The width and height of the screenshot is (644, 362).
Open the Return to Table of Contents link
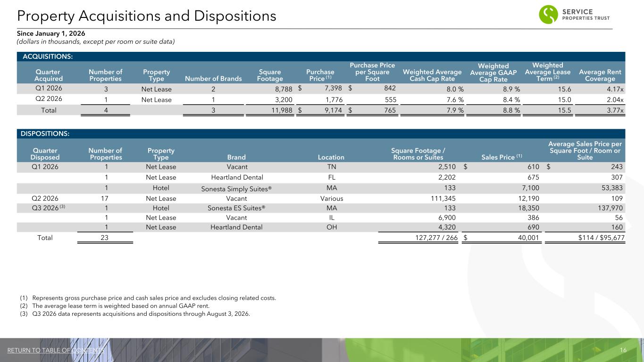(x=56, y=350)
